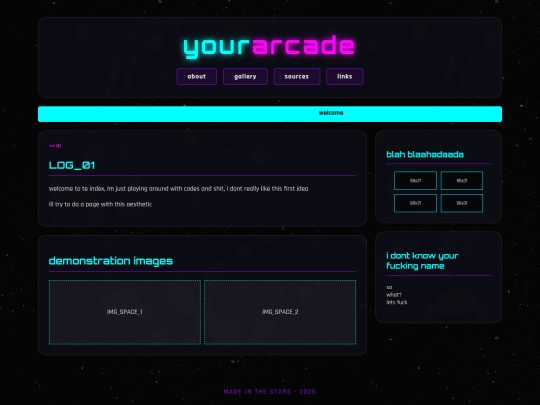The height and width of the screenshot is (405, 540).
Task: Open the about nav button
Action: pos(197,76)
